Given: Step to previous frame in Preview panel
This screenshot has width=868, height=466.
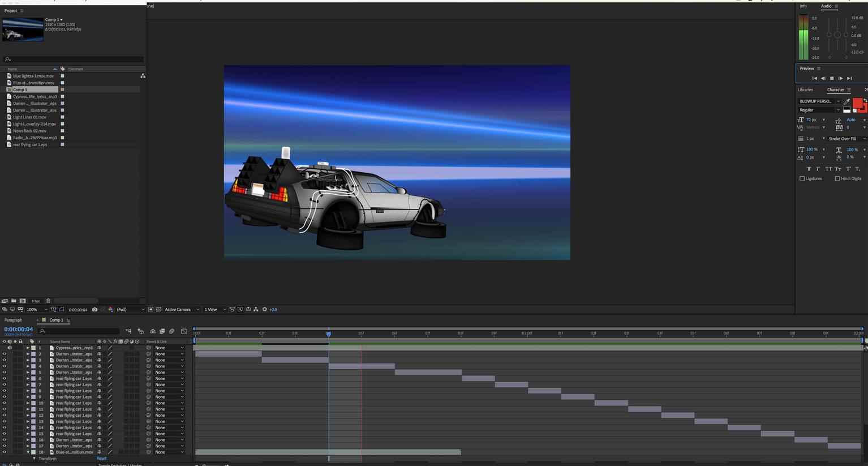Looking at the screenshot, I should (x=823, y=78).
